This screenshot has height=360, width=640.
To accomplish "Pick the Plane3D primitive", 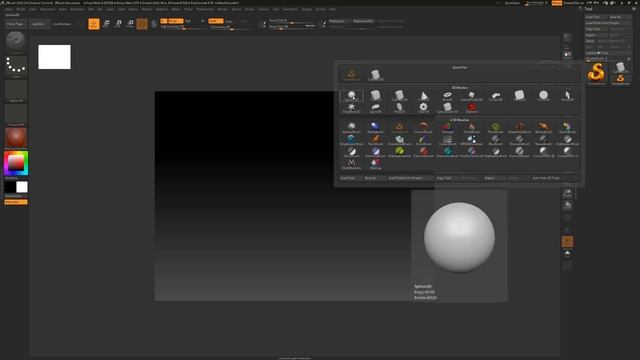I will tap(519, 96).
